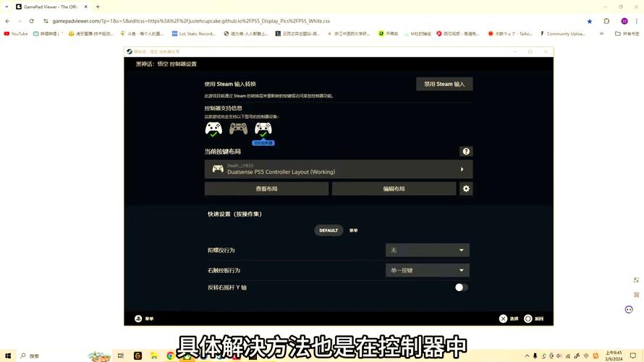This screenshot has width=644, height=362.
Task: Open the Chrome profile avatar
Action: coord(624,21)
